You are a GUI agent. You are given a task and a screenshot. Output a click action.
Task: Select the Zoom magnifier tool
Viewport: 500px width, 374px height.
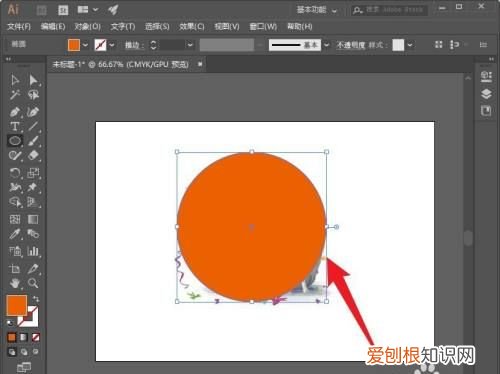[33, 283]
